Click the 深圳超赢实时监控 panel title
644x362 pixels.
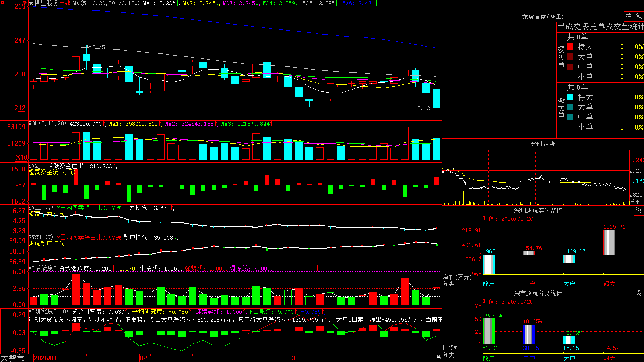coord(538,210)
